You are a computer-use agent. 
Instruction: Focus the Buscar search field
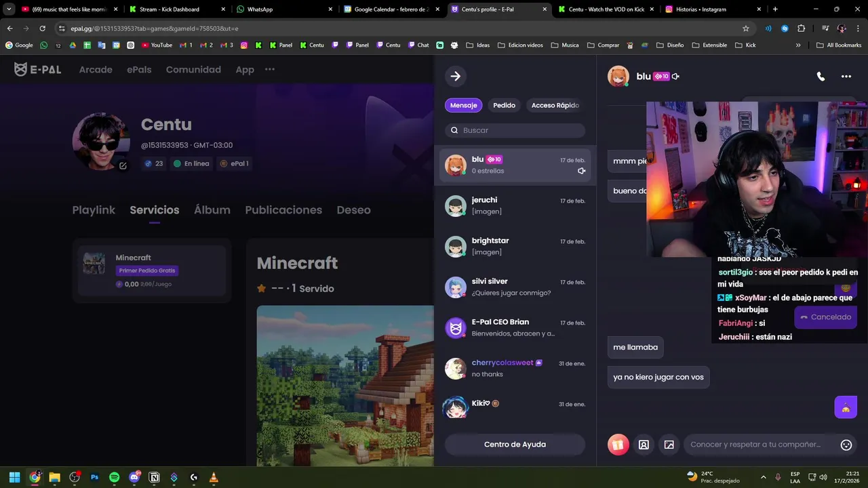tap(515, 130)
